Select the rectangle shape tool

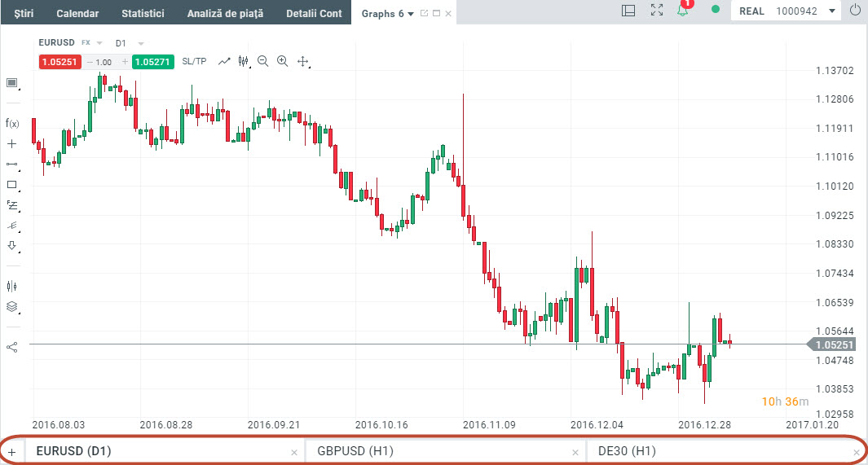click(11, 185)
